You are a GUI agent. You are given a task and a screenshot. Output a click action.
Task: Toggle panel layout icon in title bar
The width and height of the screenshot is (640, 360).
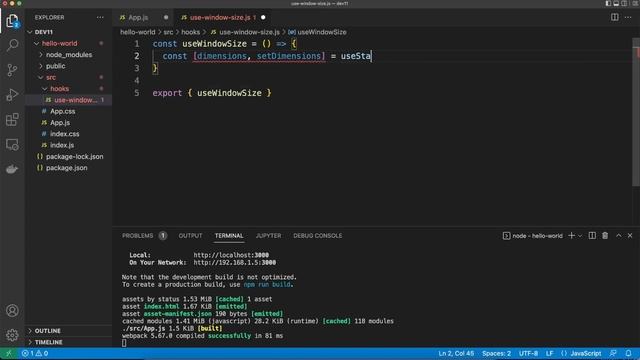pos(616,3)
